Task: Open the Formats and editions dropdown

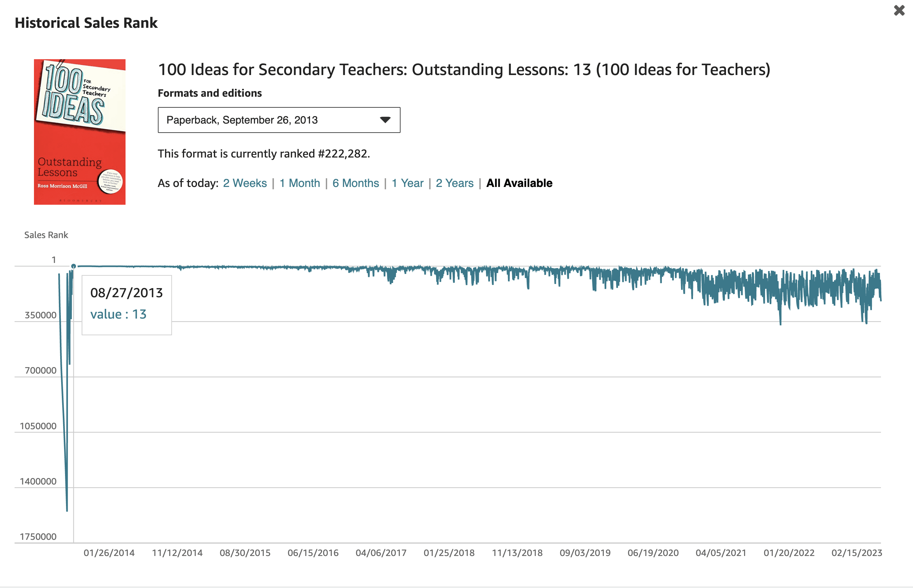Action: coord(279,120)
